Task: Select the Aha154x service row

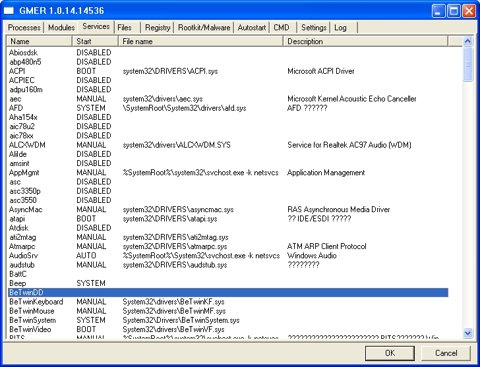Action: [228, 117]
